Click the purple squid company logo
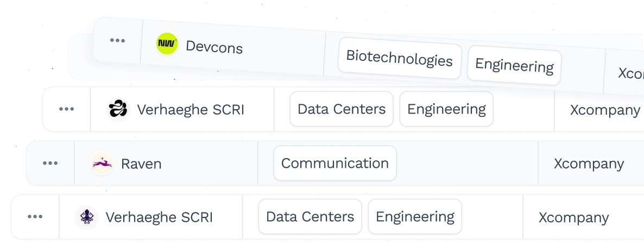Image resolution: width=644 pixels, height=250 pixels. pyautogui.click(x=87, y=217)
